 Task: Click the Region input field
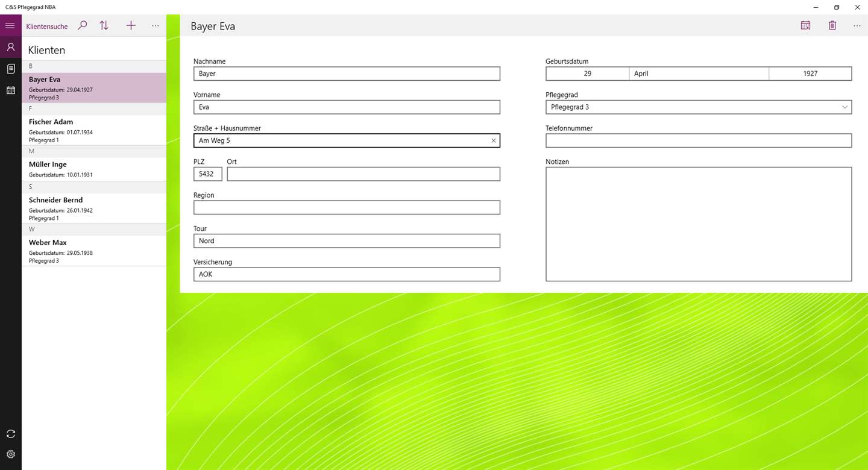[x=347, y=207]
